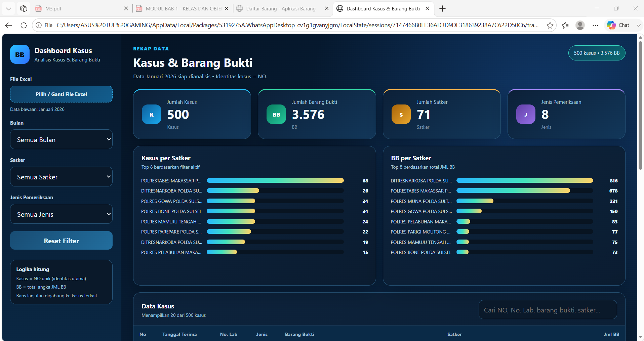644x341 pixels.
Task: Click the BB dashboard logo
Action: click(x=20, y=54)
